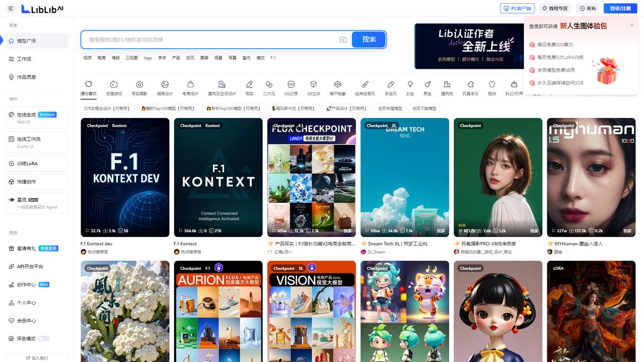Select the 建筑及空间设计 category icon
644x362 pixels.
pyautogui.click(x=222, y=84)
